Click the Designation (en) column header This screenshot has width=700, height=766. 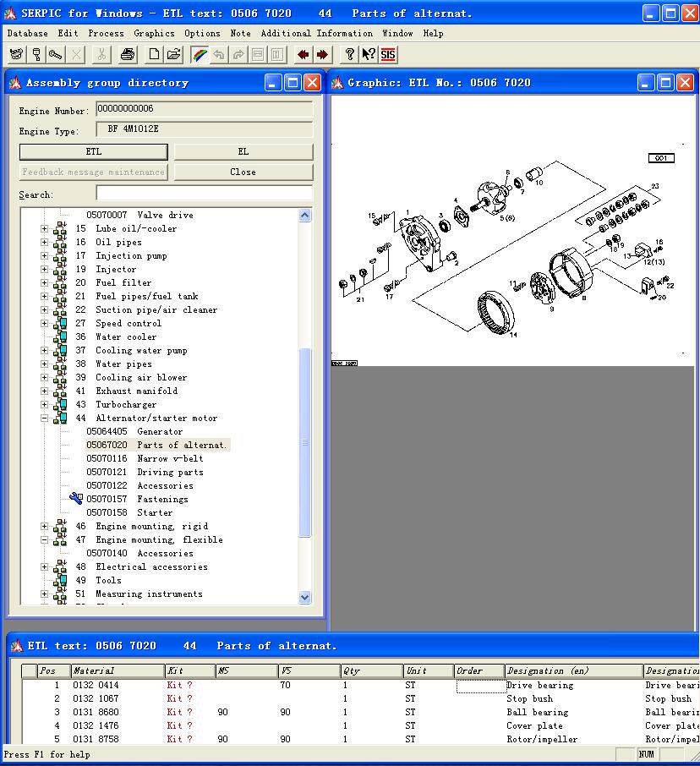[573, 670]
